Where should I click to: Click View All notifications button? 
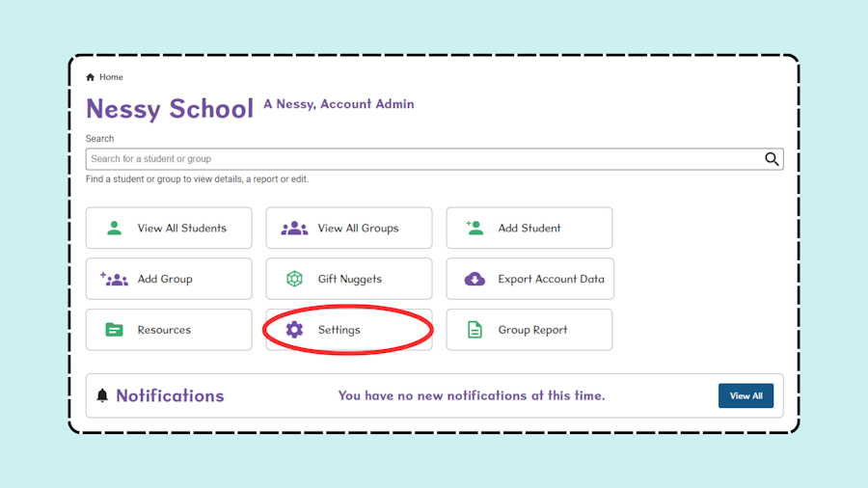tap(746, 395)
